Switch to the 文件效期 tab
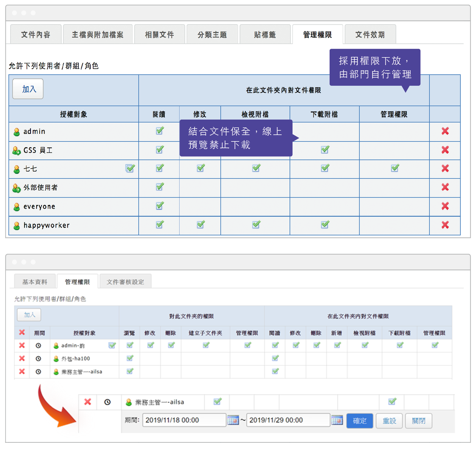 370,35
